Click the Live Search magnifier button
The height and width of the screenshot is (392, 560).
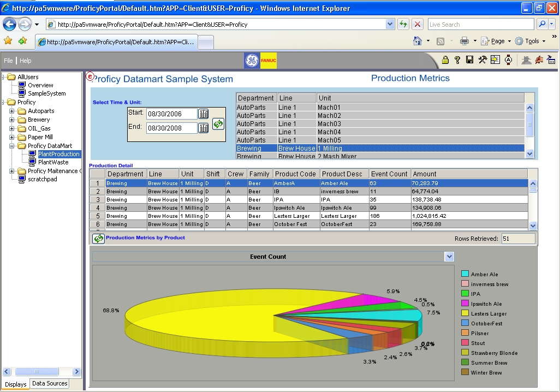(x=542, y=25)
